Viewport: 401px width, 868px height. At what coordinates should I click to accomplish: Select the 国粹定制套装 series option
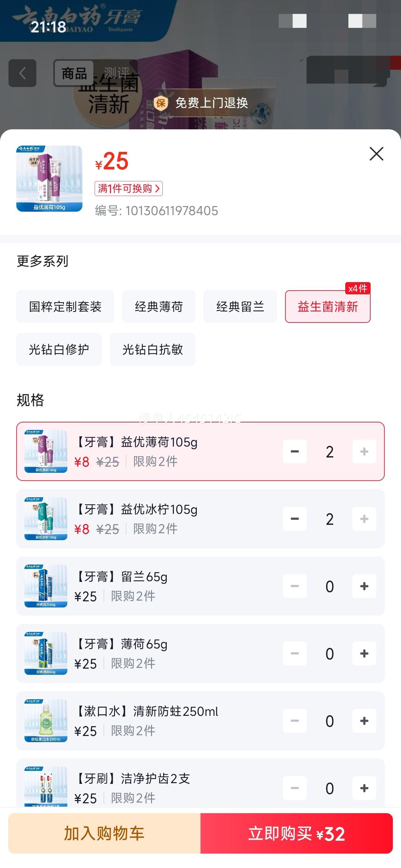point(65,307)
